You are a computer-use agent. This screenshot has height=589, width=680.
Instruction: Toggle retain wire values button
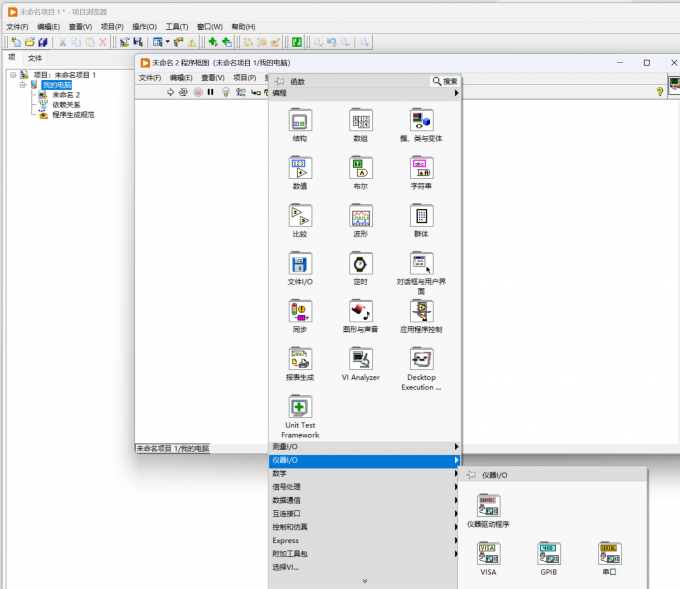pos(241,92)
